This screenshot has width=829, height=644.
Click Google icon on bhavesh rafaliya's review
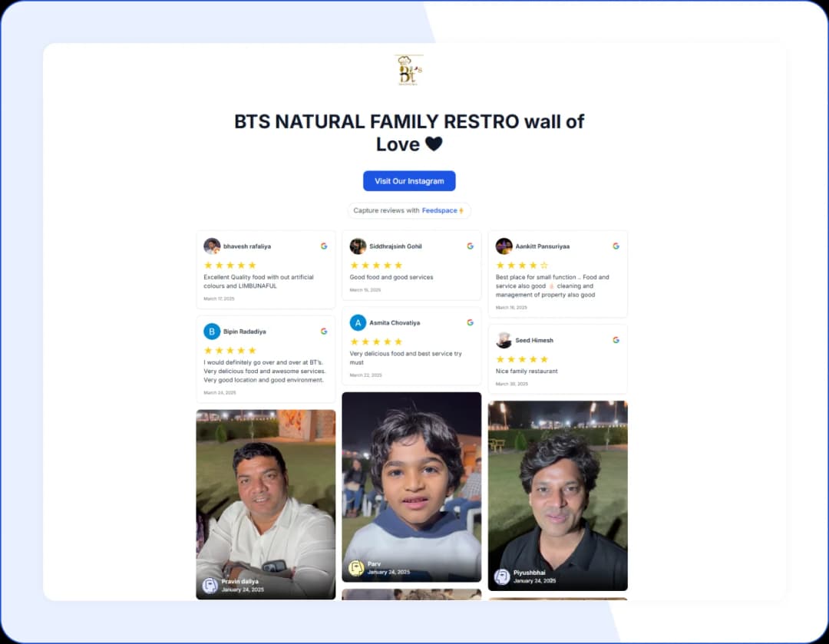coord(324,246)
